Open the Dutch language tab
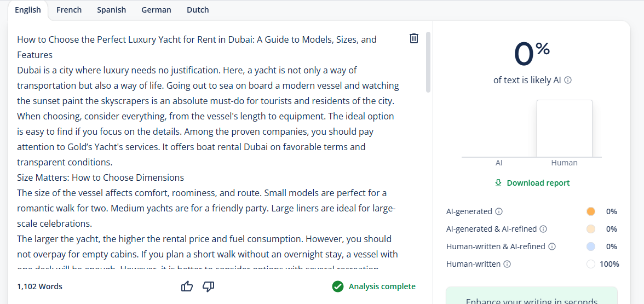 click(x=198, y=10)
